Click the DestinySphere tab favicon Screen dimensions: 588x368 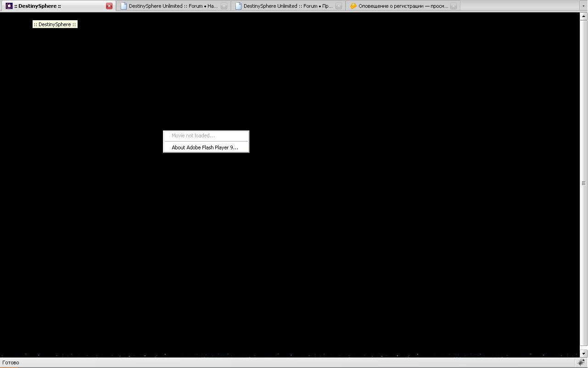click(9, 6)
